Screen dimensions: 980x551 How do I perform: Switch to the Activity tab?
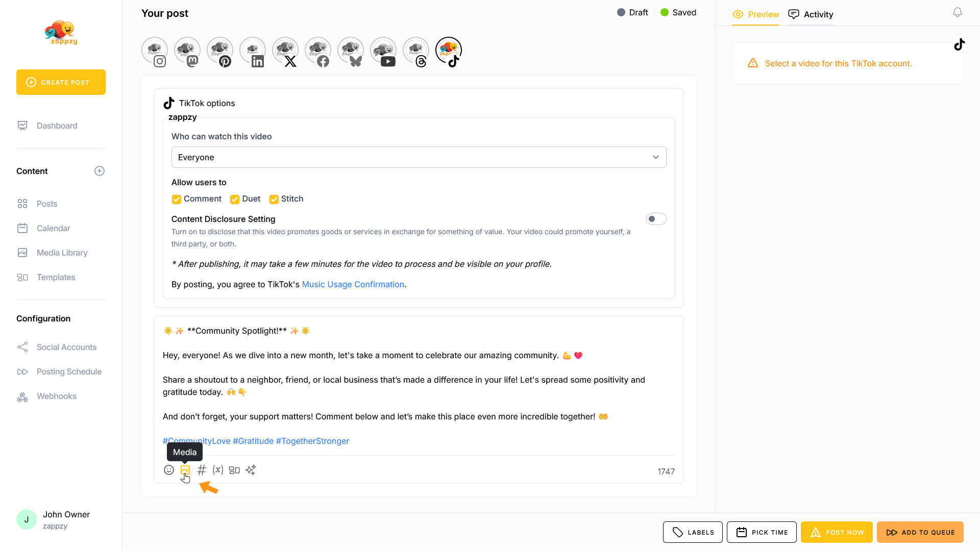(x=811, y=14)
